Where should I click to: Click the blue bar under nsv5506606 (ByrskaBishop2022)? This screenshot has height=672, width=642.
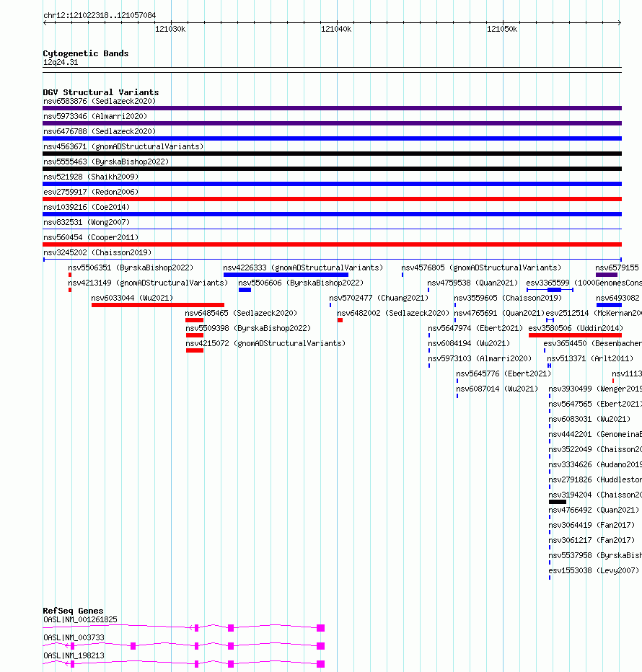click(245, 290)
